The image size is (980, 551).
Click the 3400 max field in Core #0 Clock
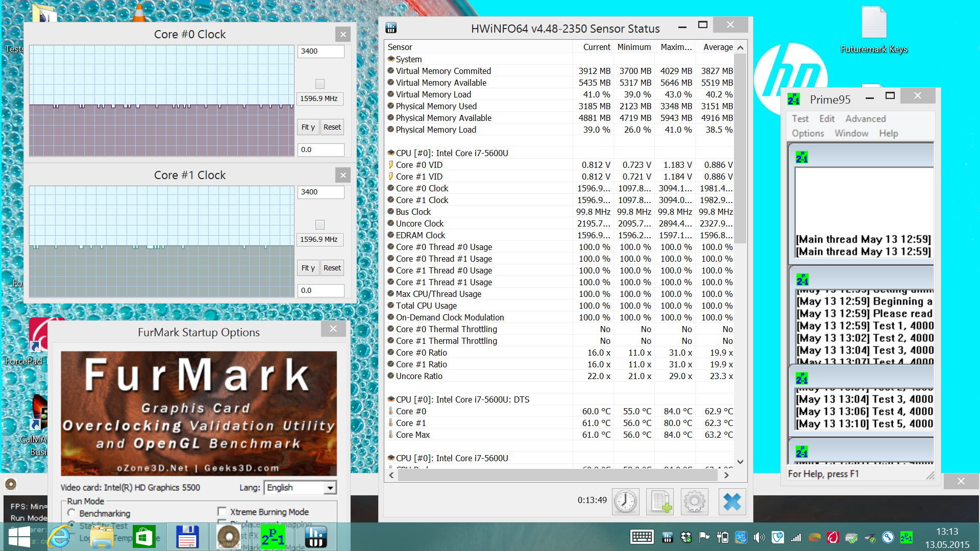pos(321,51)
